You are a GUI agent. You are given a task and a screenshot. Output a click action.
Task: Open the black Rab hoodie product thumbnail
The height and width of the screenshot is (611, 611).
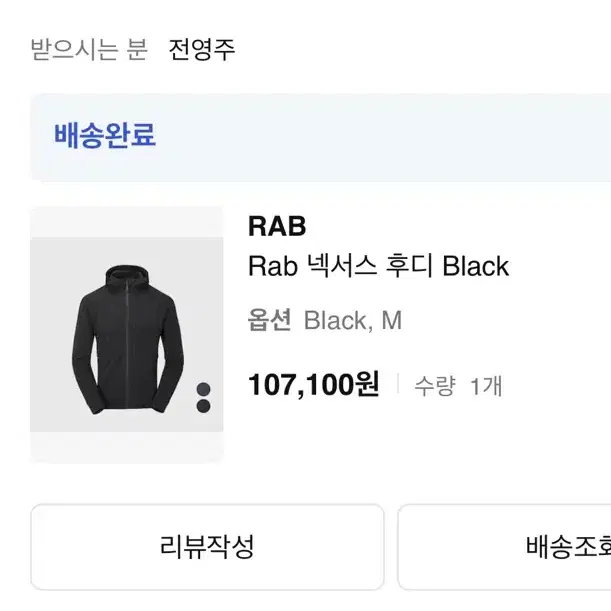click(x=127, y=334)
